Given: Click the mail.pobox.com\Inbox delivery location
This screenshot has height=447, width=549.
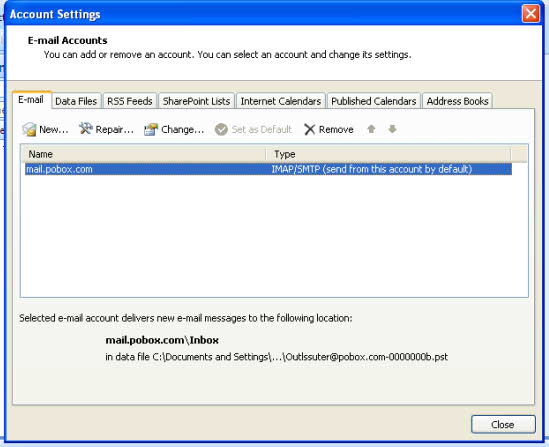Looking at the screenshot, I should pos(162,340).
